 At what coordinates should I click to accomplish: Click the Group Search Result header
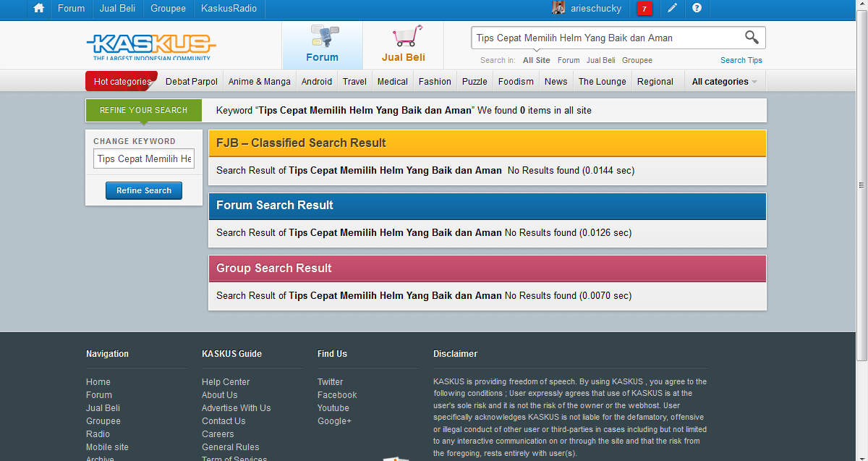(x=488, y=268)
